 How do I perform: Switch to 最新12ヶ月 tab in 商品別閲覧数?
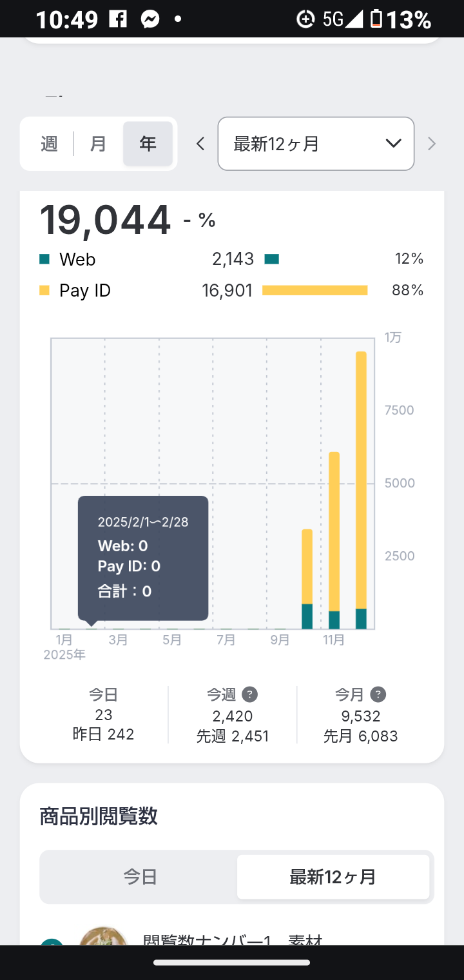point(333,877)
